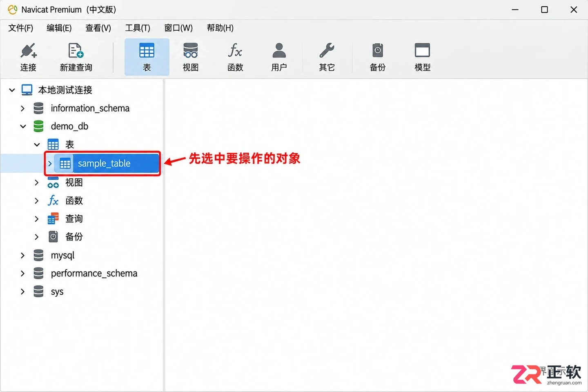Select the 表 (Table) toolbar icon
Screen dimensions: 588x392
point(147,57)
